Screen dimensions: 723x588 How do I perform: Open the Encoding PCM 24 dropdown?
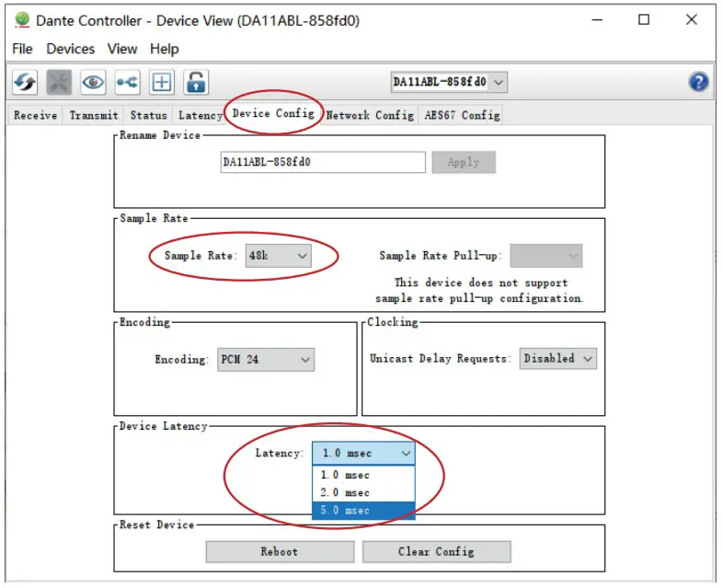pos(266,360)
